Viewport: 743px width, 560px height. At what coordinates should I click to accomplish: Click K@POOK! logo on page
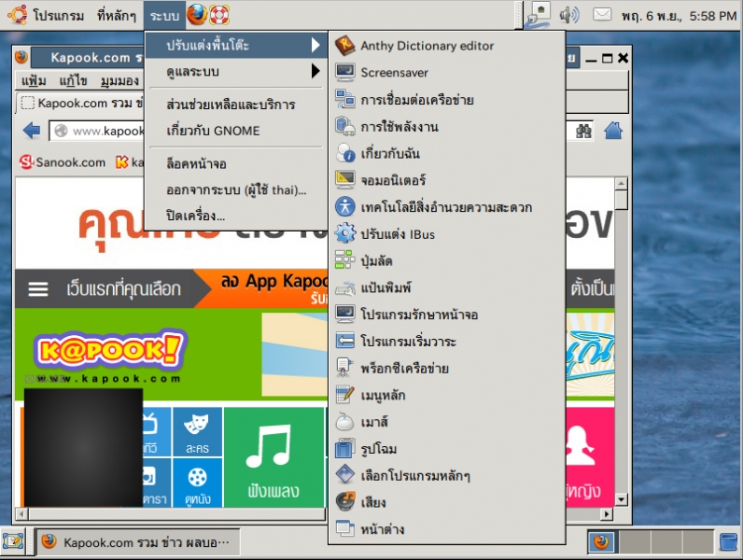(x=109, y=351)
